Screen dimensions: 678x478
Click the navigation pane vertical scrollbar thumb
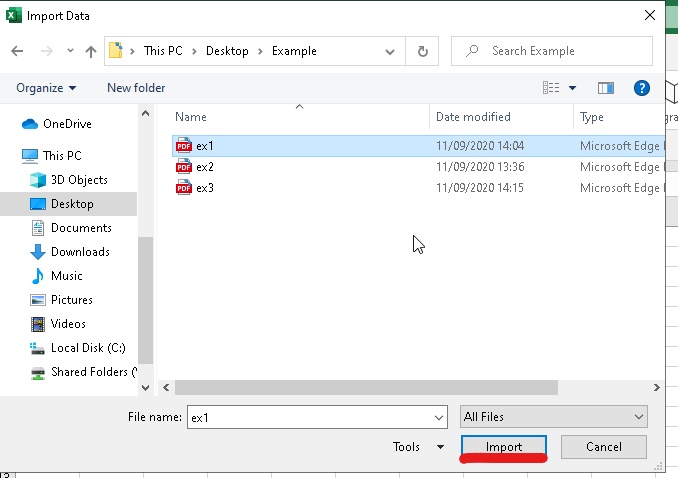click(146, 301)
